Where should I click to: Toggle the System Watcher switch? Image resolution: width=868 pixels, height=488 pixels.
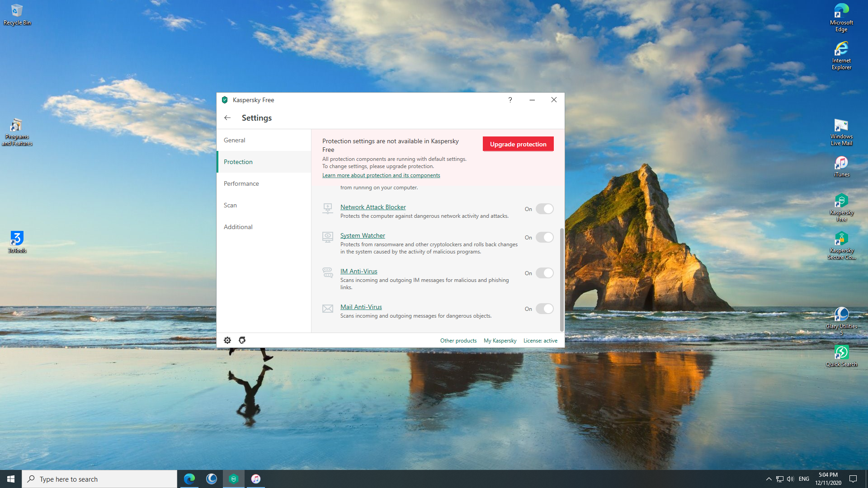(x=544, y=237)
